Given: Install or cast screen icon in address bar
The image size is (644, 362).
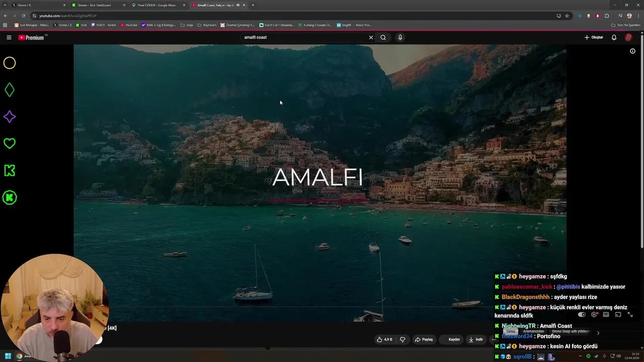Looking at the screenshot, I should point(558,16).
